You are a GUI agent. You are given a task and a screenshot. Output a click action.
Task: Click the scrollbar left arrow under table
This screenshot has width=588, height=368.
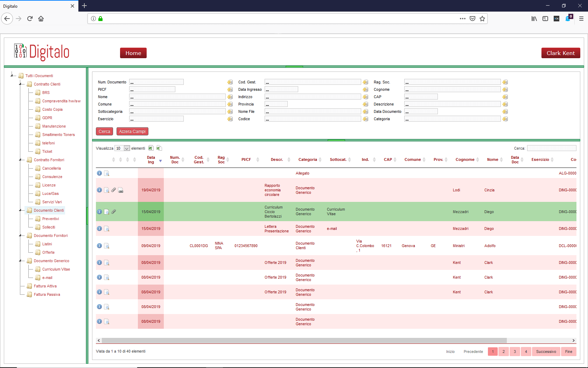pyautogui.click(x=99, y=340)
